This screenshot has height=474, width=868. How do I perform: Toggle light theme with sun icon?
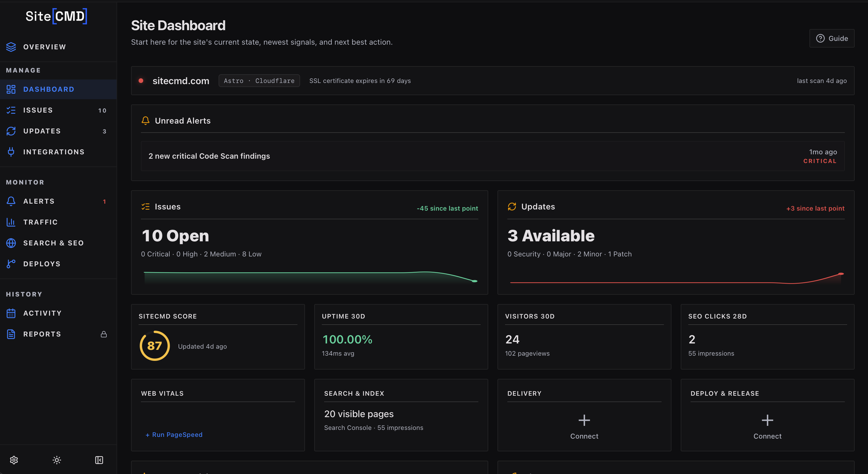coord(57,460)
